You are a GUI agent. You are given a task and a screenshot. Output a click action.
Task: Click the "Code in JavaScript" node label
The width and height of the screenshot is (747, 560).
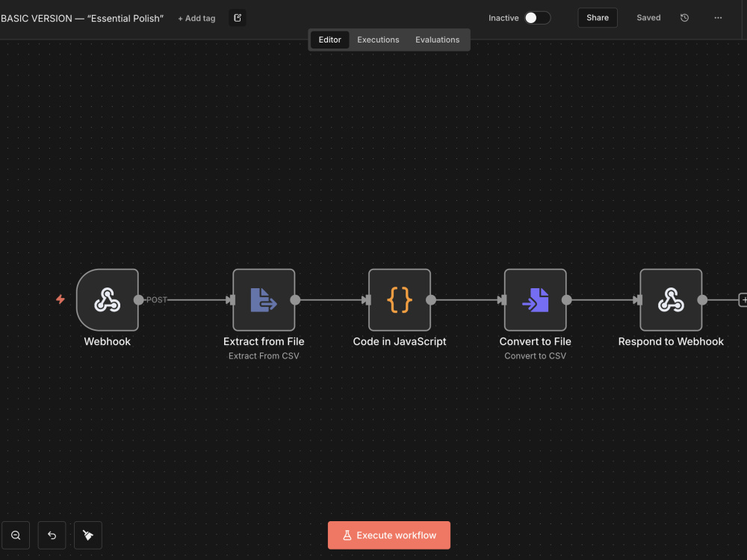pos(400,341)
